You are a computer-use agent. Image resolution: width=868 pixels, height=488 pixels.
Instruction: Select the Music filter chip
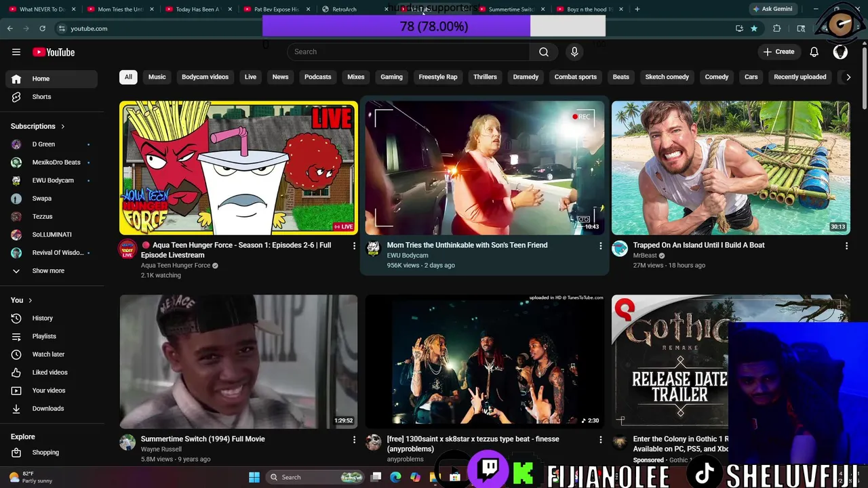157,77
